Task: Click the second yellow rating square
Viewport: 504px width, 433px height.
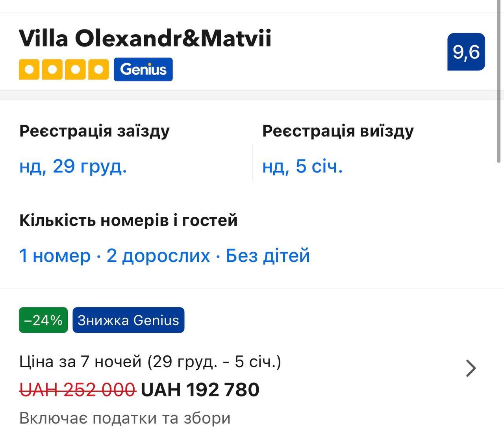Action: point(52,70)
